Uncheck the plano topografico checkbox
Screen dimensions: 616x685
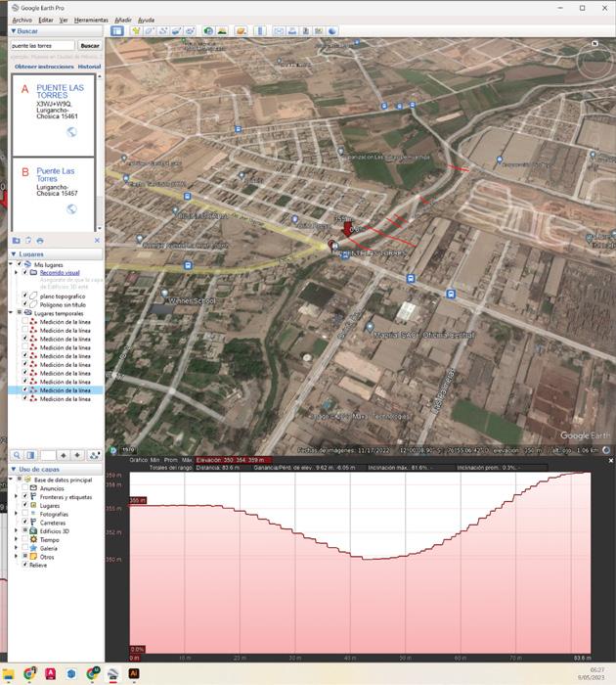pos(24,296)
